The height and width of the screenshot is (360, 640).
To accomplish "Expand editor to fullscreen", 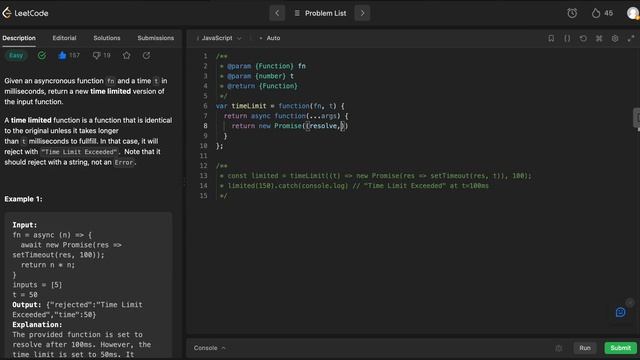I will pyautogui.click(x=631, y=38).
